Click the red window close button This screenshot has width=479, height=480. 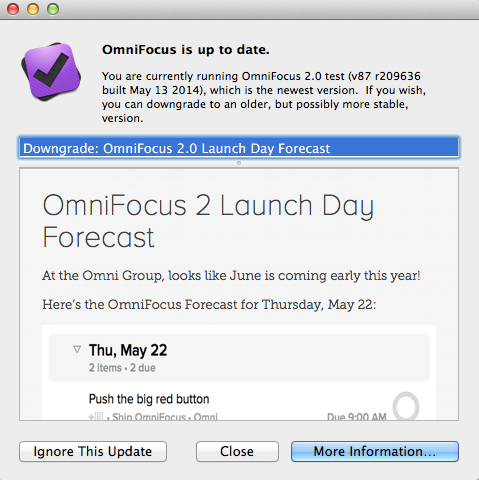tap(13, 9)
